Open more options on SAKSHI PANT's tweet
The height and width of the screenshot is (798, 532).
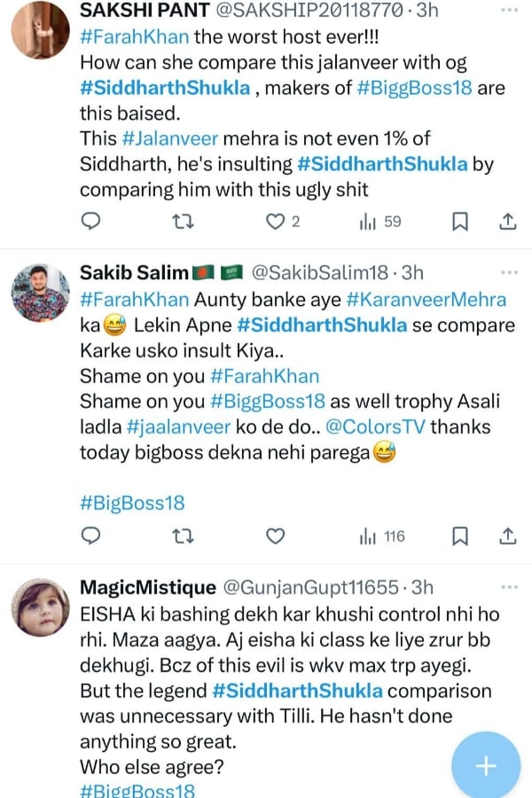pos(509,11)
